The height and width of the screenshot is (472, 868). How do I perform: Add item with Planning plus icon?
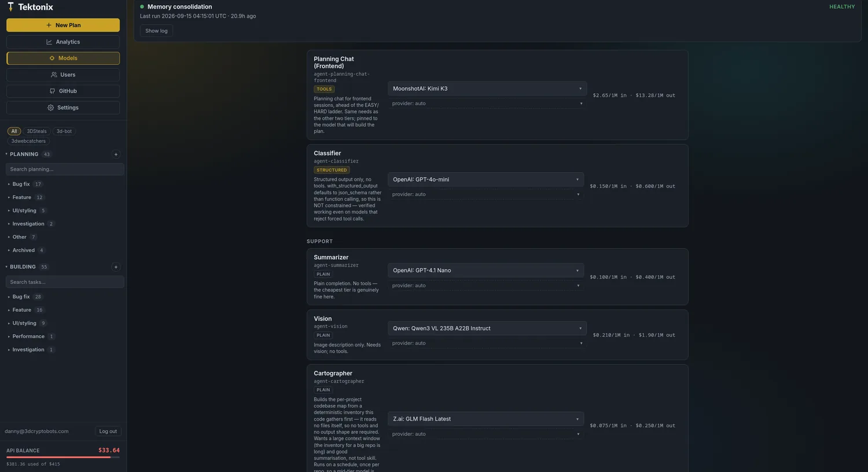point(116,154)
